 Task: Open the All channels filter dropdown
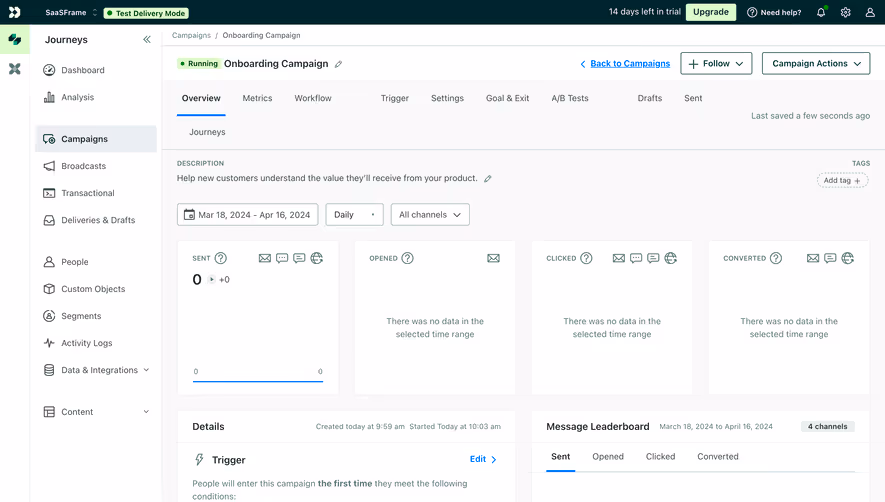[430, 215]
